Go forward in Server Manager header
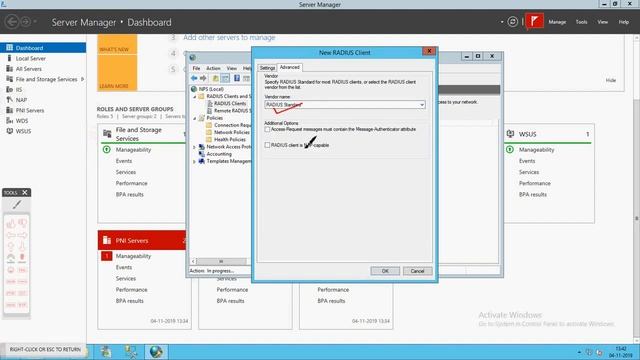The width and height of the screenshot is (640, 360). pos(25,22)
